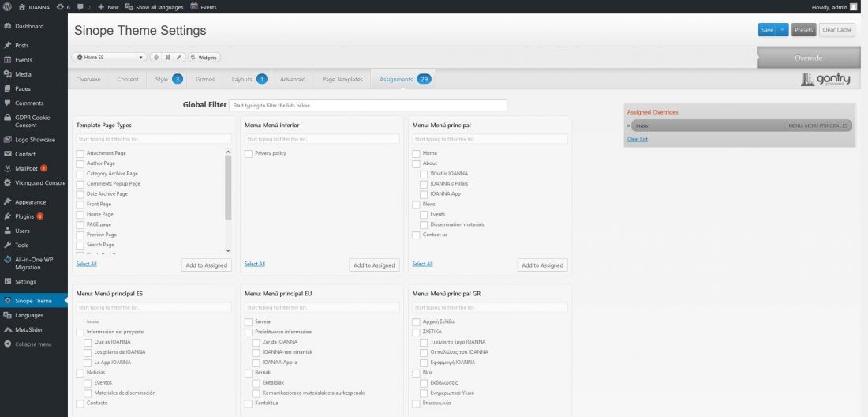
Task: Check the Front Page checkbox
Action: [80, 205]
